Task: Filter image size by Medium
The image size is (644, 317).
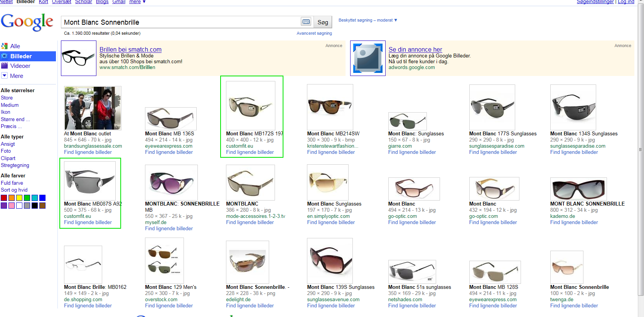Action: [10, 105]
